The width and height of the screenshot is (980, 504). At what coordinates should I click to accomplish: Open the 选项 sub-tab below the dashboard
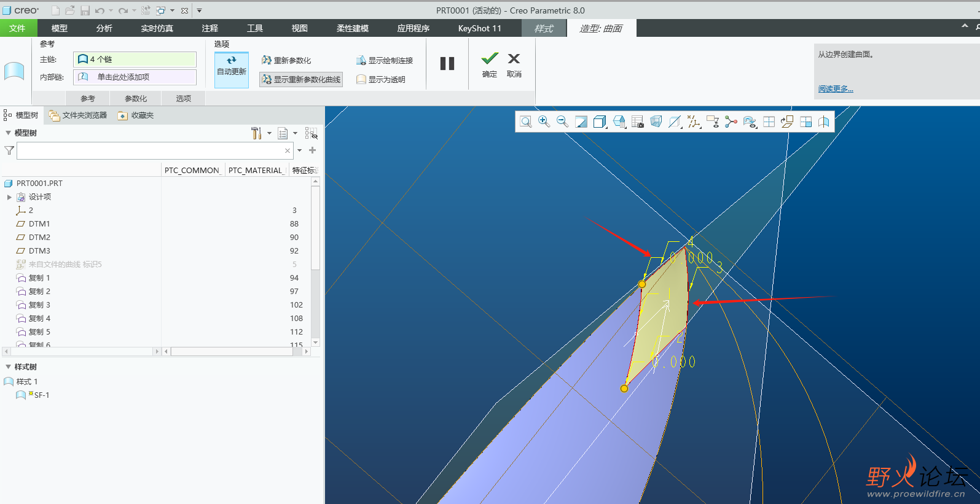(183, 98)
